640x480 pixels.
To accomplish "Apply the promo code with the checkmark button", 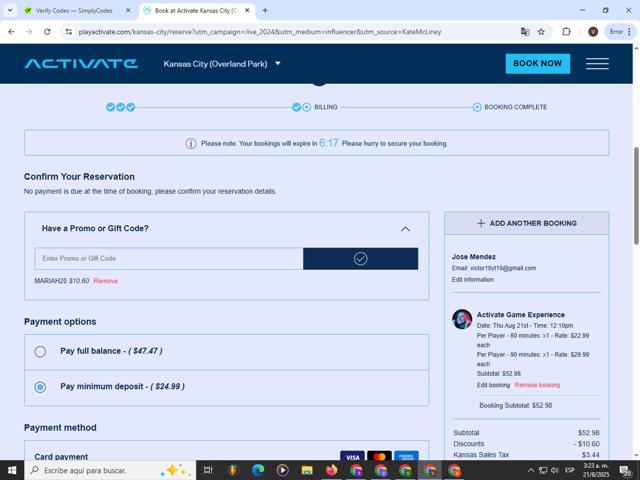I will (x=360, y=258).
